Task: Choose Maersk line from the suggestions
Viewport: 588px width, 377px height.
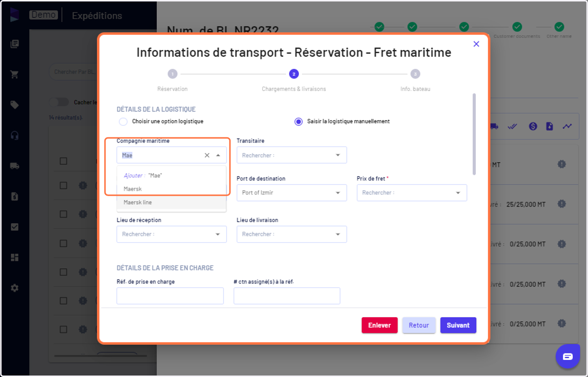Action: pyautogui.click(x=171, y=202)
